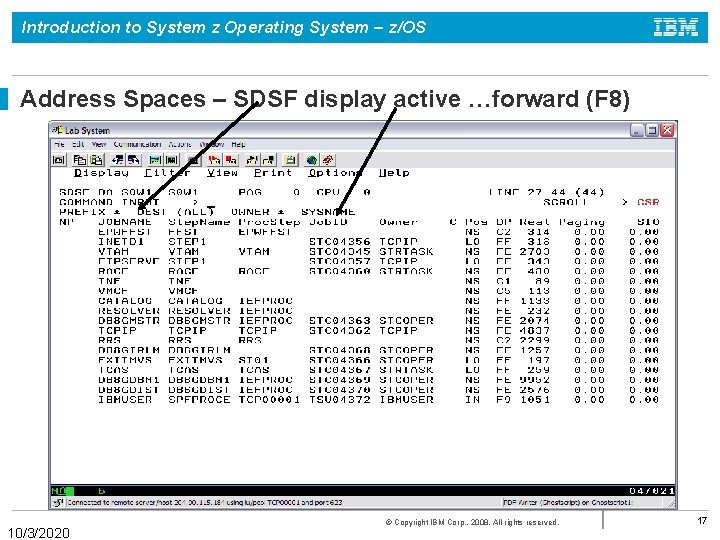Click the Lab System title bar icon

click(x=57, y=130)
